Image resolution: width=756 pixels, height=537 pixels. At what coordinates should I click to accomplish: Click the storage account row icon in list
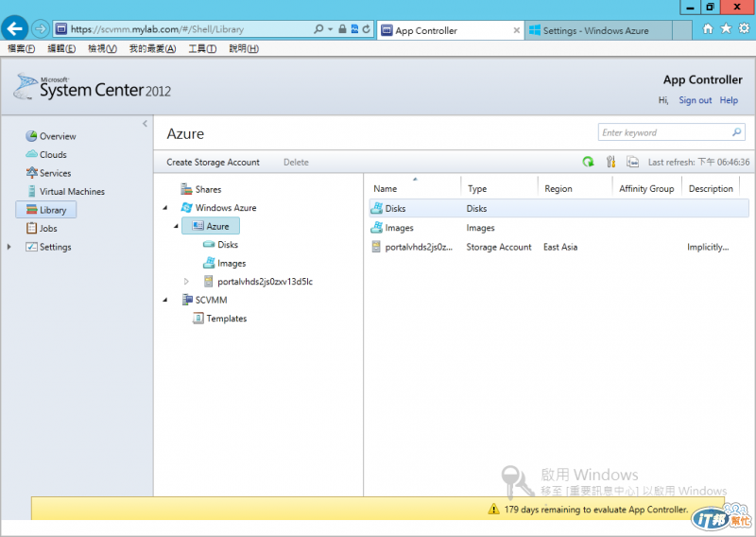pos(376,247)
